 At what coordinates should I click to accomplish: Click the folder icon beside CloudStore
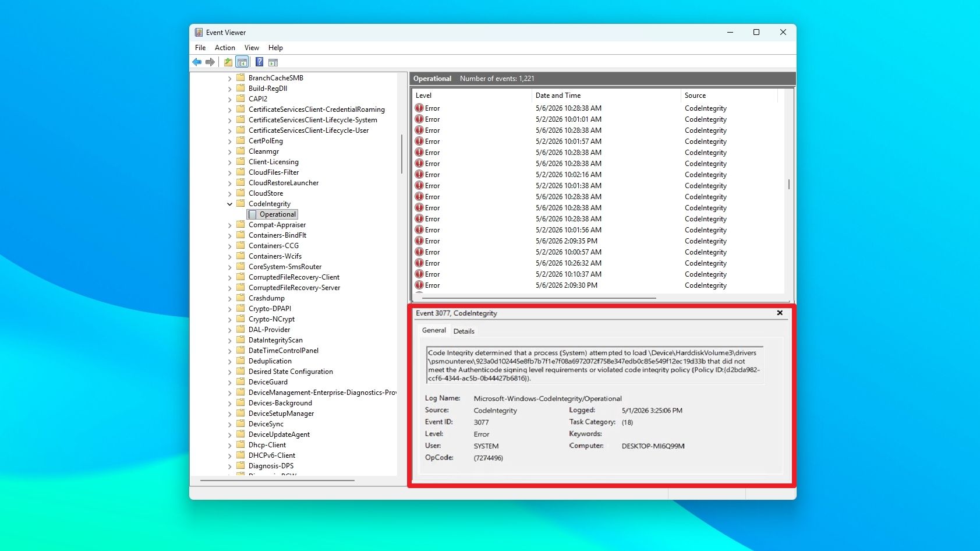tap(240, 193)
